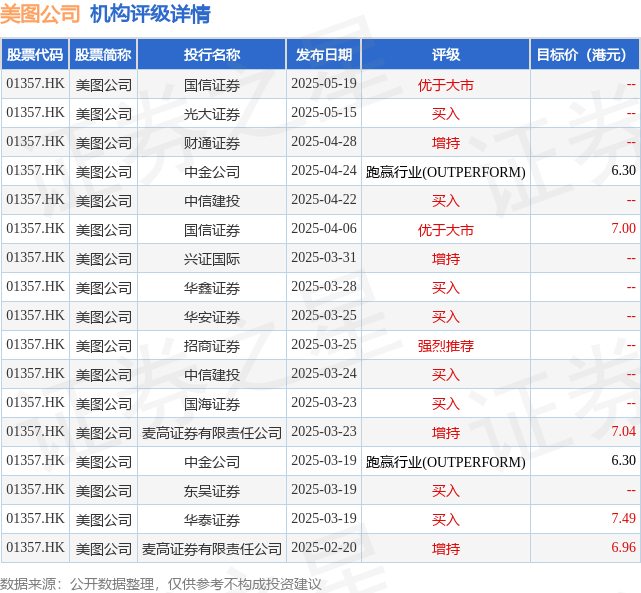The width and height of the screenshot is (641, 593).
Task: Click the date 2025-04-06
Action: [324, 229]
